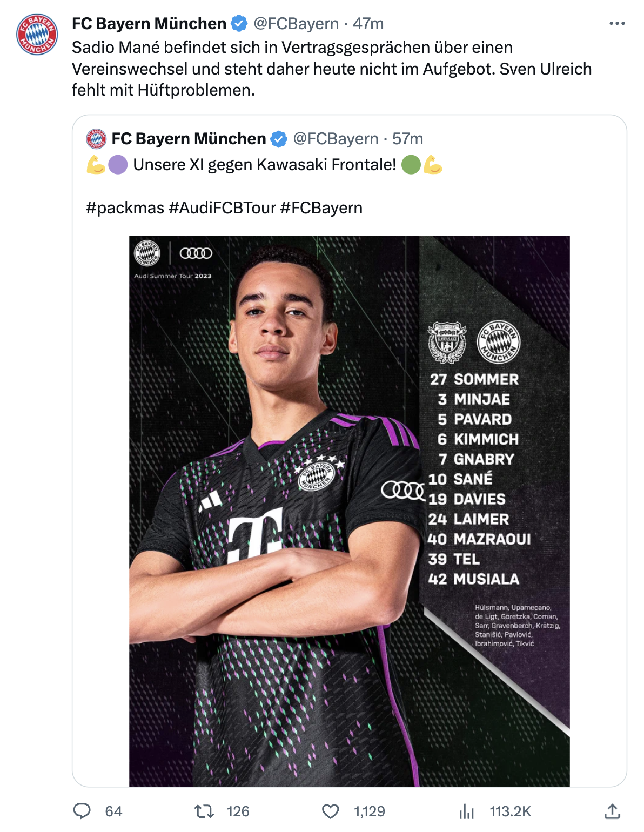Open the quoted tweet's 57m timestamp
Image resolution: width=644 pixels, height=832 pixels.
407,139
